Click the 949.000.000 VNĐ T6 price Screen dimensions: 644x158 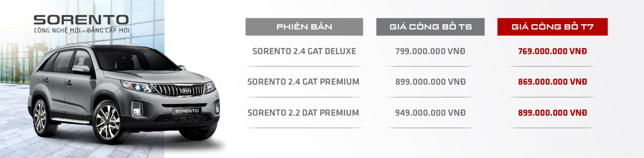(x=430, y=113)
